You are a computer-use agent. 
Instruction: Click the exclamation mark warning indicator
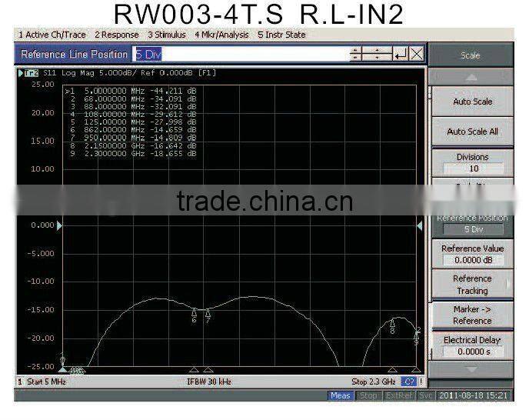coord(421,382)
